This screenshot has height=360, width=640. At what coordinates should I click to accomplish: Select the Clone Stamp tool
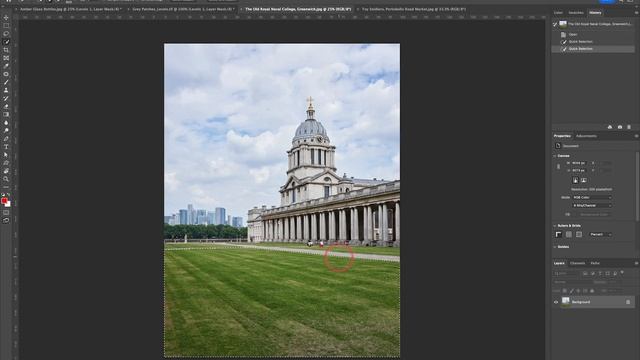6,90
